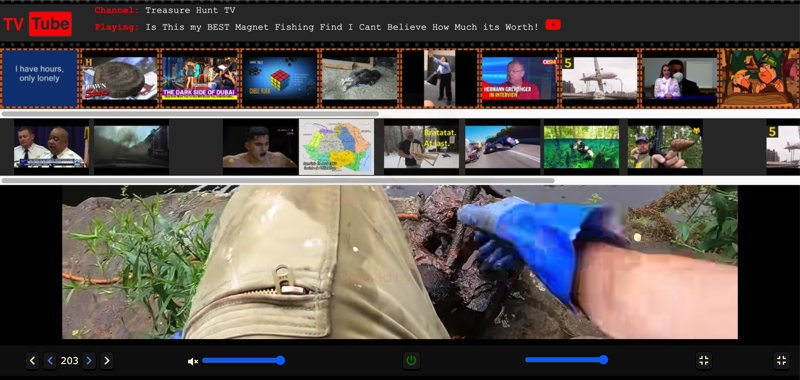Open the top-row airplane thumbnail marked 5
This screenshot has width=800, height=380.
pos(600,78)
